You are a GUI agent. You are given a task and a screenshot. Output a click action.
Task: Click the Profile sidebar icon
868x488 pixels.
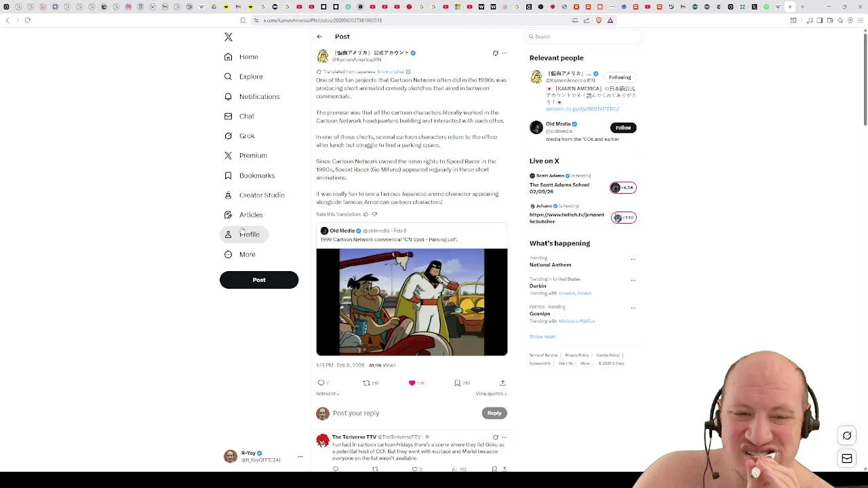pyautogui.click(x=228, y=235)
